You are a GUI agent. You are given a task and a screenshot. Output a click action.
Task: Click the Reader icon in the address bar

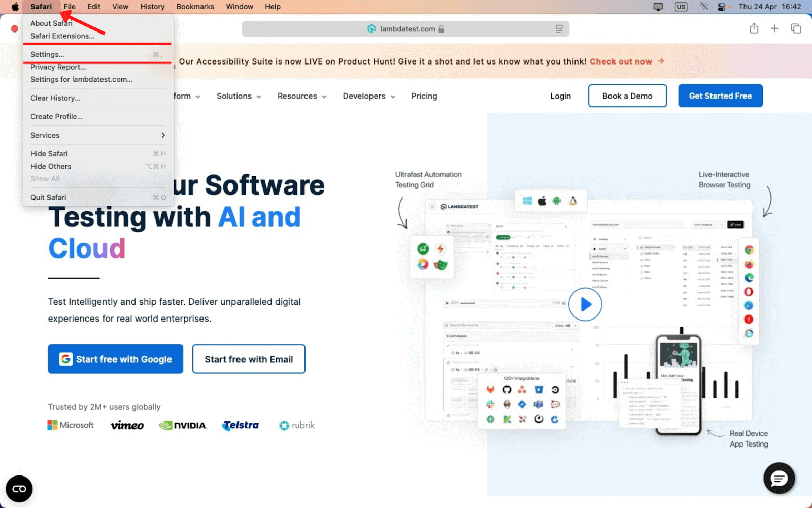tap(559, 29)
